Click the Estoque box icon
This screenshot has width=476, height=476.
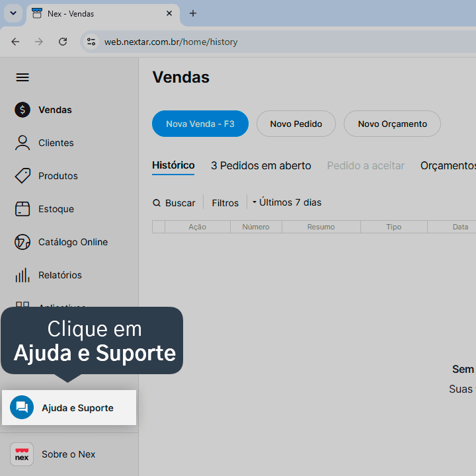click(x=22, y=209)
